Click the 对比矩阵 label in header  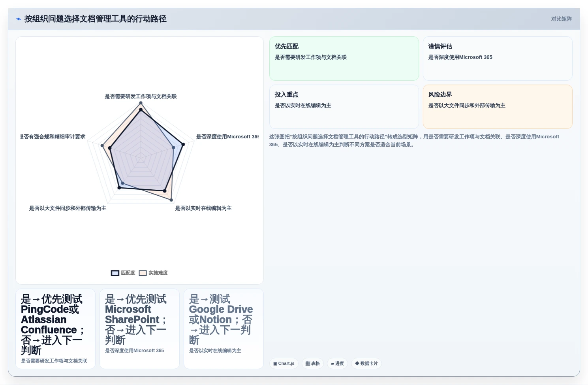click(561, 19)
